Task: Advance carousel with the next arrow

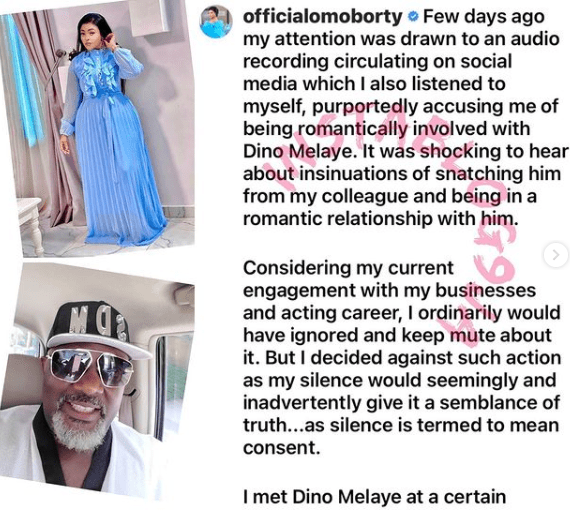Action: click(x=555, y=256)
